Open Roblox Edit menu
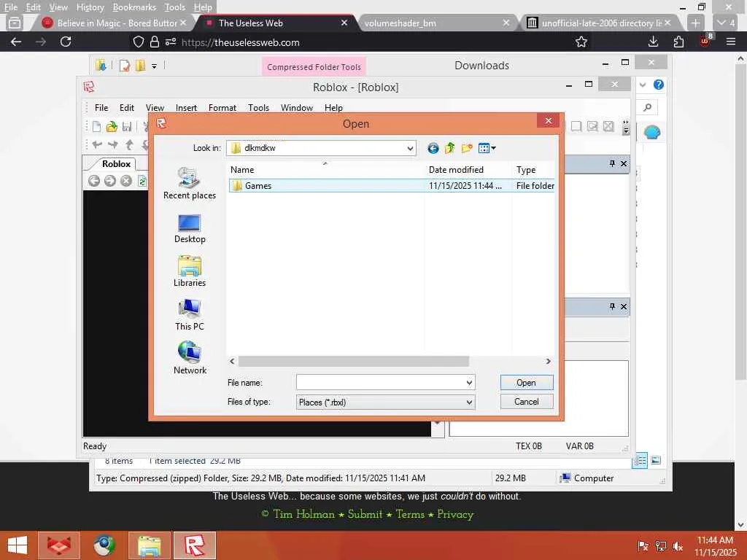Screen dimensions: 747x560 (x=127, y=108)
